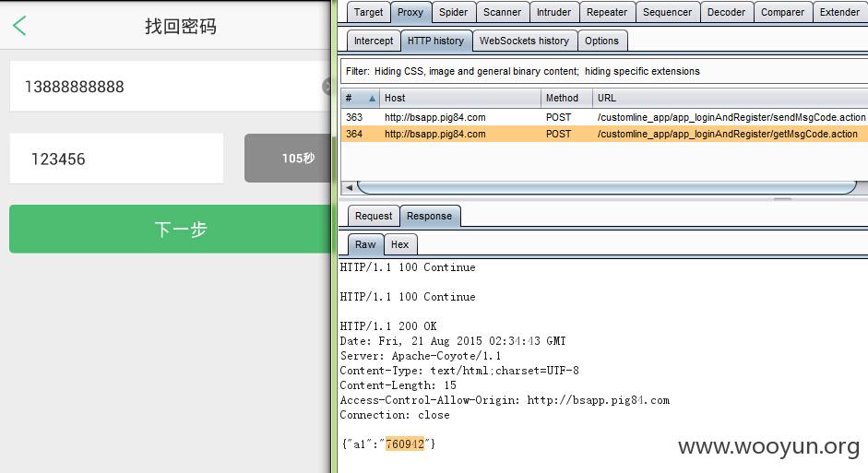Clear the phone number field via the X icon
The width and height of the screenshot is (868, 473).
point(327,87)
